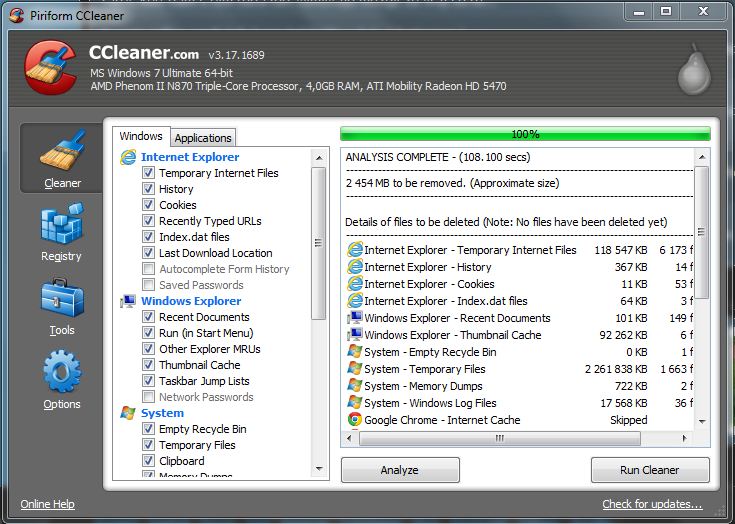Click the Check for updates link
Image resolution: width=735 pixels, height=524 pixels.
pos(652,504)
